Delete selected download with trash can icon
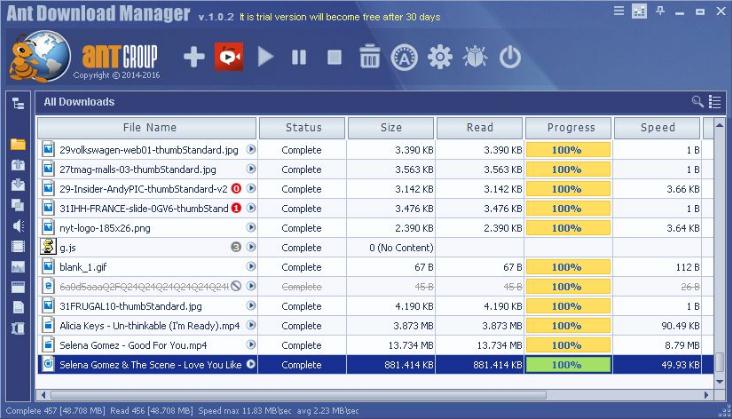This screenshot has height=419, width=732. pos(369,56)
